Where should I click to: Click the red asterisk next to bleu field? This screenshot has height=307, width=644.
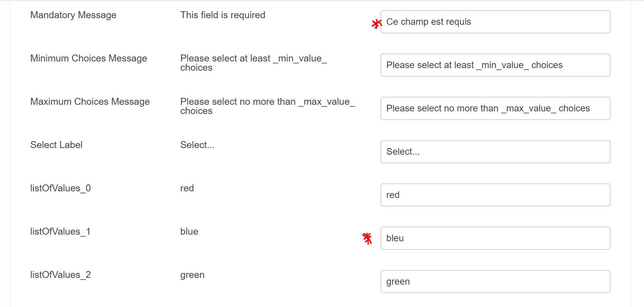pyautogui.click(x=367, y=238)
